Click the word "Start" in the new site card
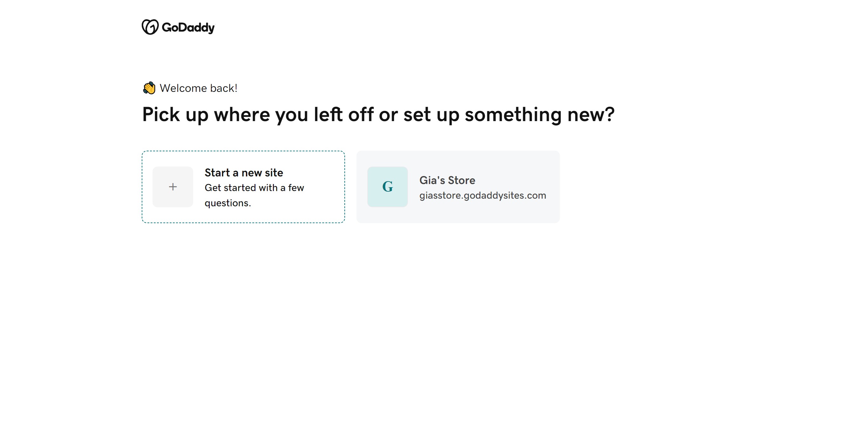Viewport: 868px width, 438px height. point(217,173)
